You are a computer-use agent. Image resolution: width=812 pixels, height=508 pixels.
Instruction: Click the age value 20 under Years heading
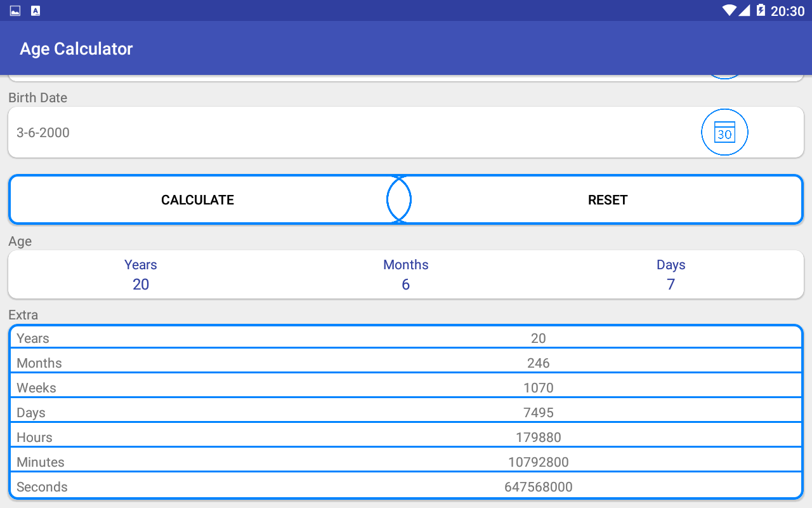click(141, 284)
